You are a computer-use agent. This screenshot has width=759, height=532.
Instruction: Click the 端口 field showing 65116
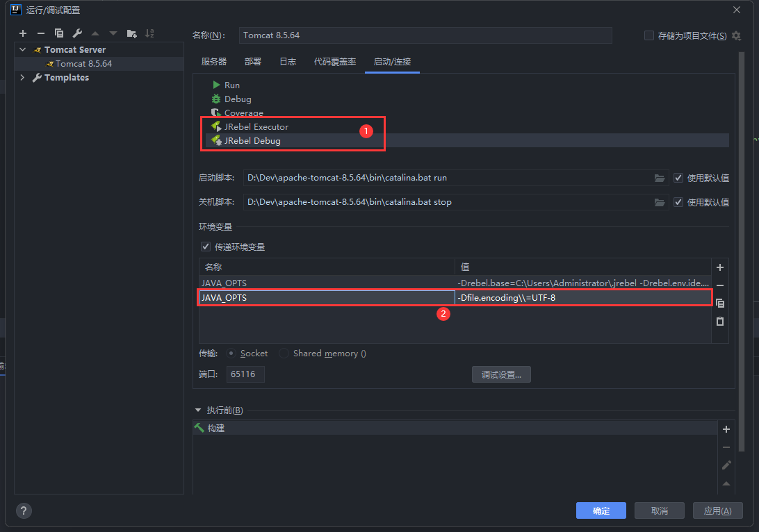click(x=245, y=374)
